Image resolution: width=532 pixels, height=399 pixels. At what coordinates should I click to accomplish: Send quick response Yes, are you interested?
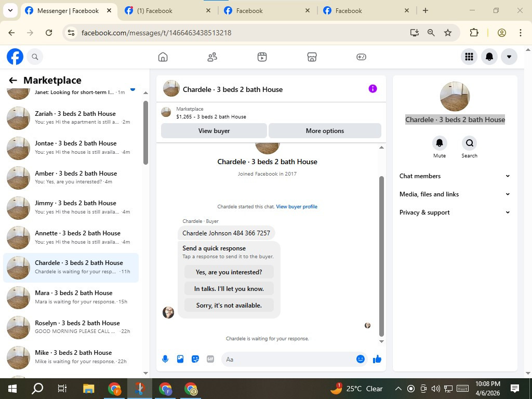(x=229, y=272)
